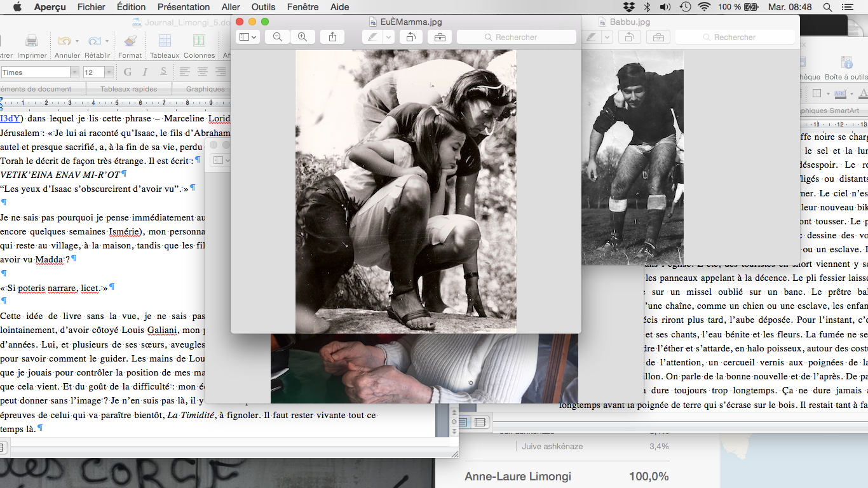Toggle bold (G) formatting in Word

pyautogui.click(x=128, y=72)
